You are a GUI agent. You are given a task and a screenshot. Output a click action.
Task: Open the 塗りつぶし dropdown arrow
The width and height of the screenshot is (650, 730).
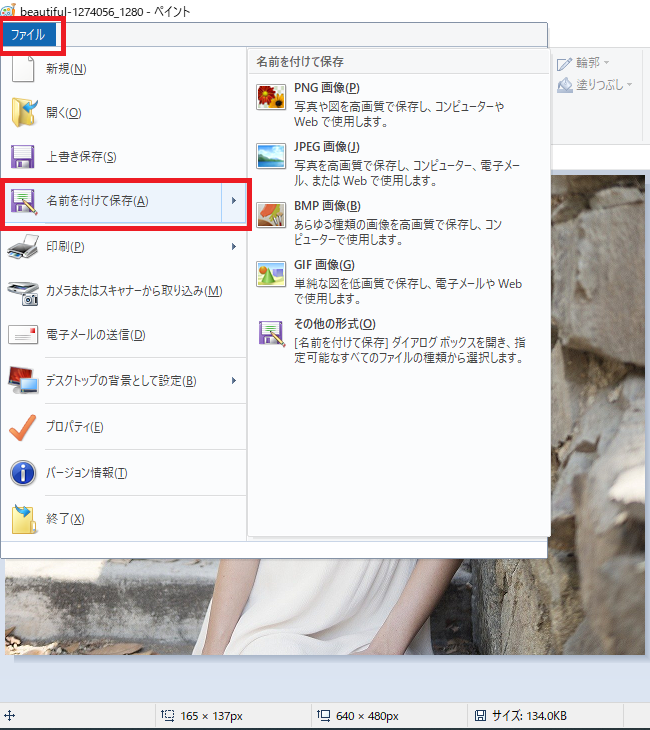tap(629, 85)
